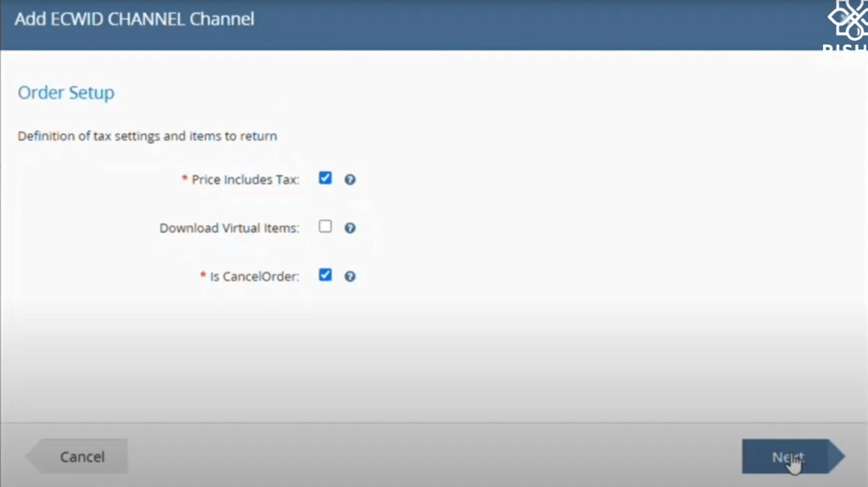This screenshot has height=487, width=868.
Task: Enable the Download Virtual Items checkbox
Action: coord(325,227)
